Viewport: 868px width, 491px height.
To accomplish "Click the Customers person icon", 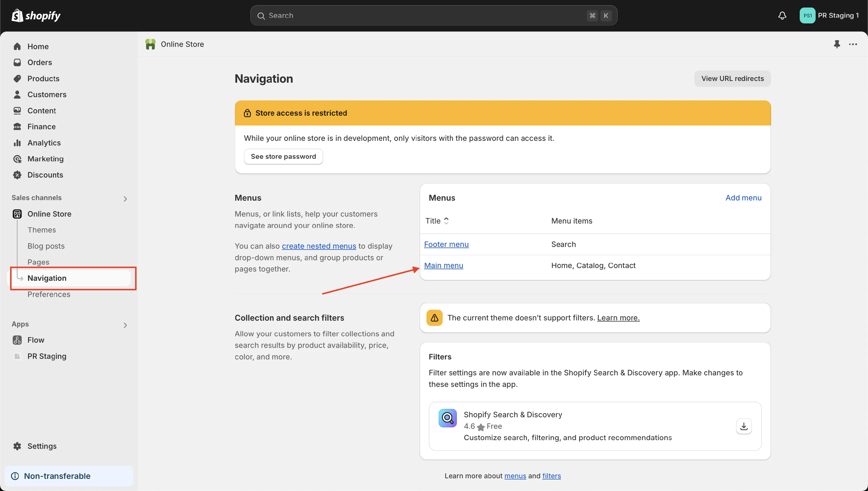I will tap(17, 95).
